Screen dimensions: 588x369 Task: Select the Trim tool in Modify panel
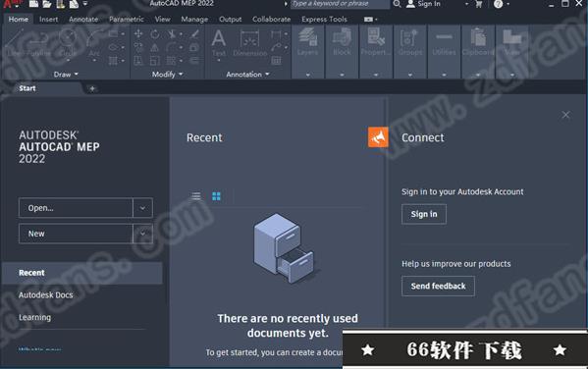(x=172, y=34)
